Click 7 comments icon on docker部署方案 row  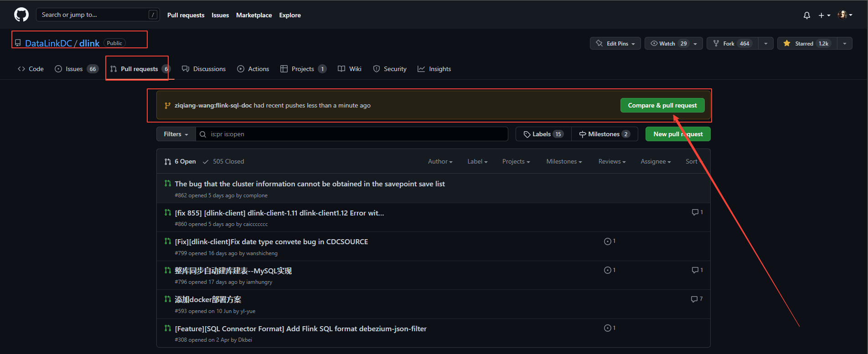pyautogui.click(x=697, y=299)
